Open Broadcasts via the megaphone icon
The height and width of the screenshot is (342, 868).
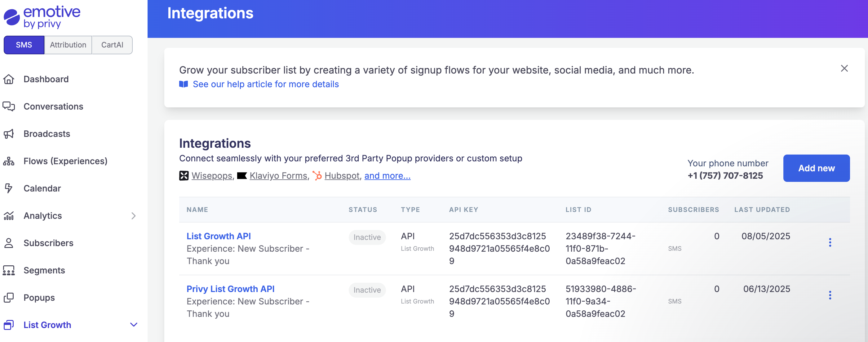(9, 133)
